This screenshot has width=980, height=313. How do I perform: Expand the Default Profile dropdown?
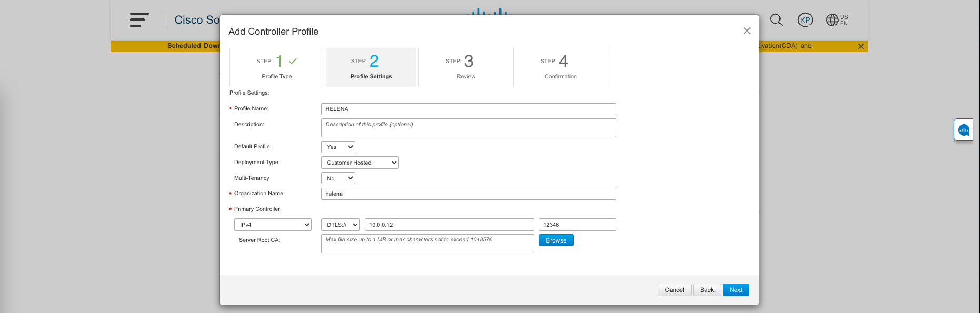coord(338,147)
